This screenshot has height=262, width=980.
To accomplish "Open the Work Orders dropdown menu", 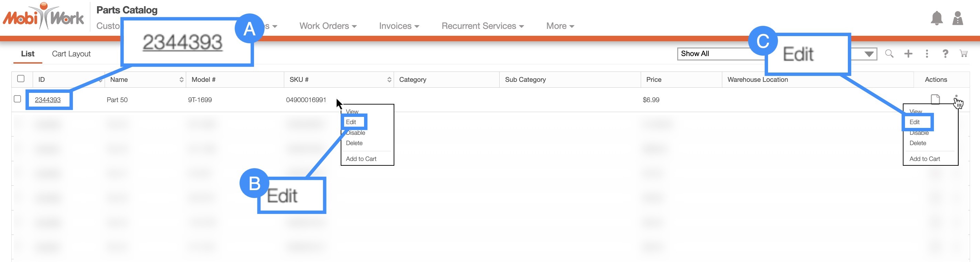I will point(328,26).
